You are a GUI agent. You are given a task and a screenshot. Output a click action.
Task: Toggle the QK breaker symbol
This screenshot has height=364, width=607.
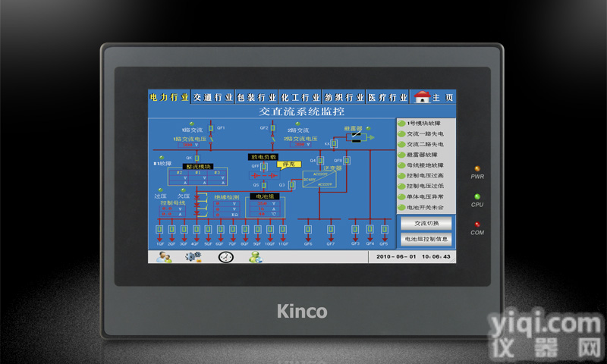[197, 158]
